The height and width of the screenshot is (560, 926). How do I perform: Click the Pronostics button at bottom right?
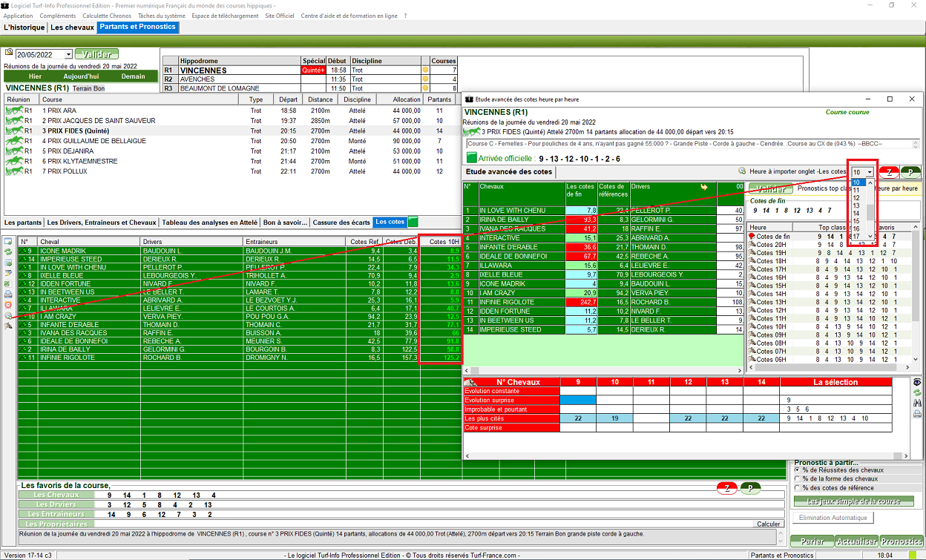(902, 541)
